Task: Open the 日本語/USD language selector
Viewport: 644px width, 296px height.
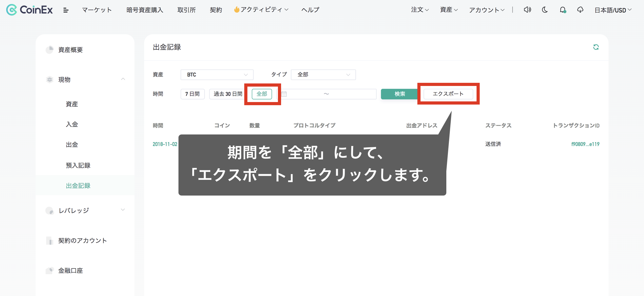Action: click(613, 10)
